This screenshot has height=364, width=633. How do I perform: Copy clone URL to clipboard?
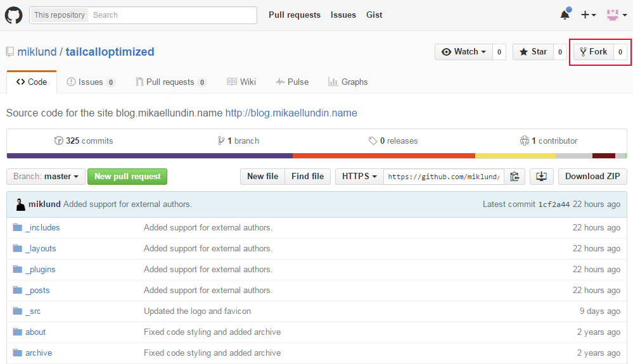(515, 177)
